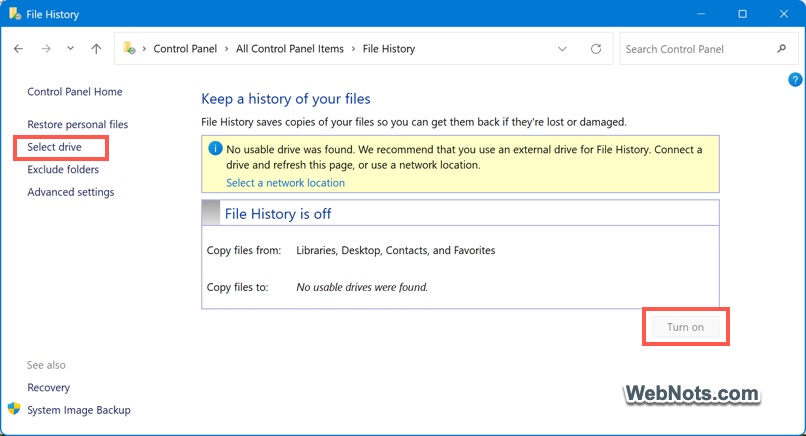The image size is (806, 436).
Task: Open the Recovery link
Action: pos(48,388)
